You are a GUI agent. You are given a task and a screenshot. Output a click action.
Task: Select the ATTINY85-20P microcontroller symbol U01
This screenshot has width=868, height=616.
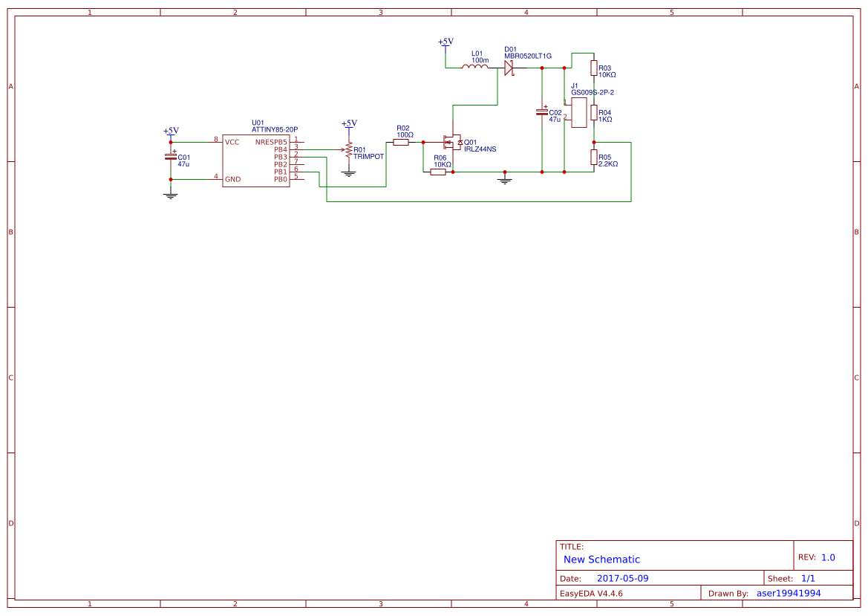(x=256, y=160)
